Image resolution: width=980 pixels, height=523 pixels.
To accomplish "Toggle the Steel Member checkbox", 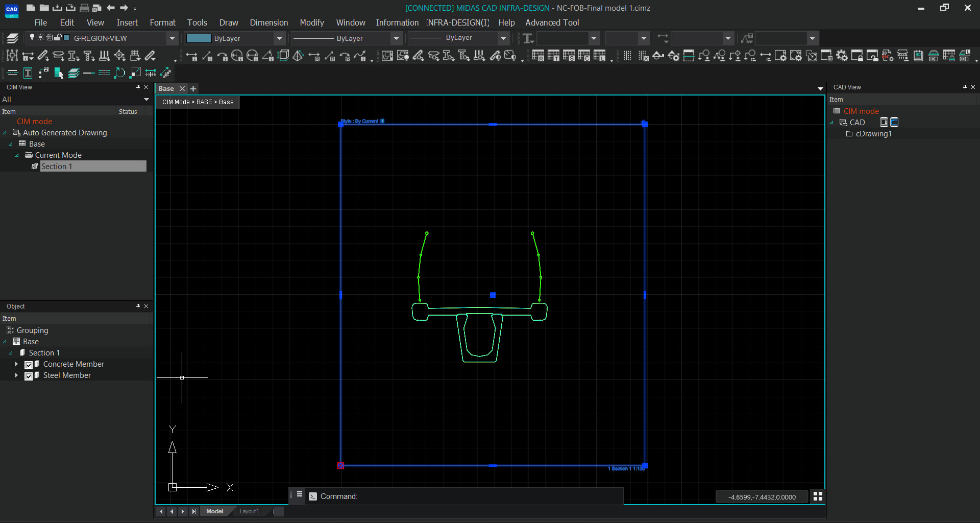I will coord(29,376).
